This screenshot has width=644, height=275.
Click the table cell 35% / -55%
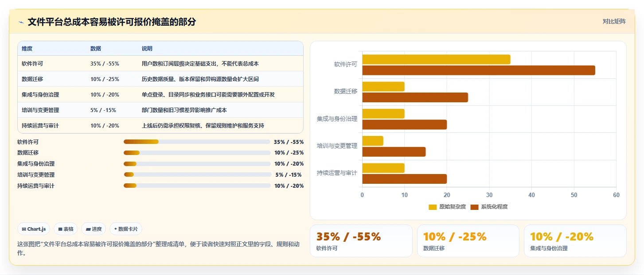pyautogui.click(x=105, y=64)
